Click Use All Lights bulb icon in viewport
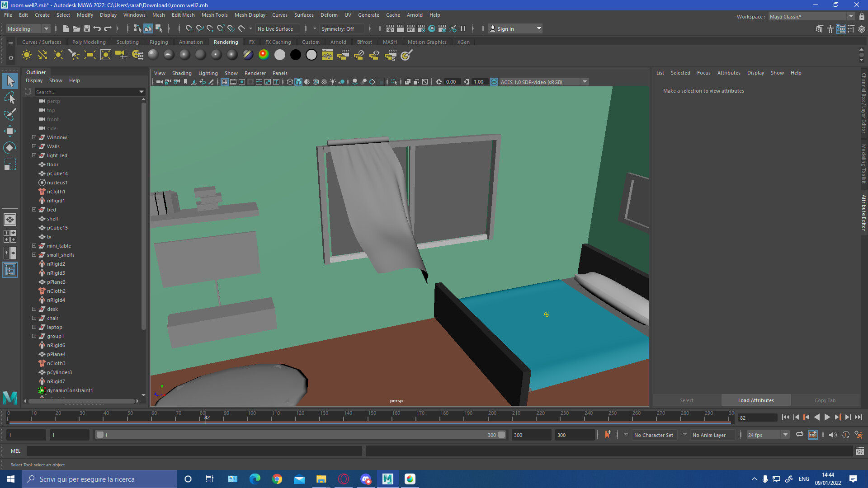 tap(333, 82)
